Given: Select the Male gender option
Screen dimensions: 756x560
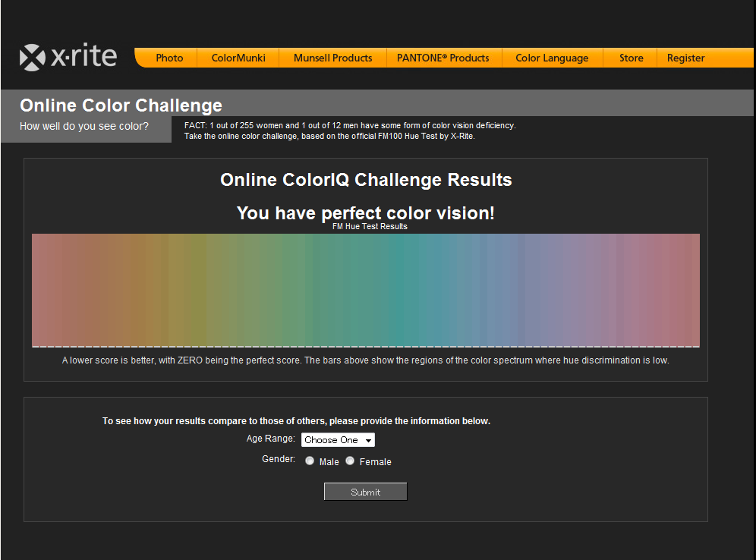Looking at the screenshot, I should point(310,461).
